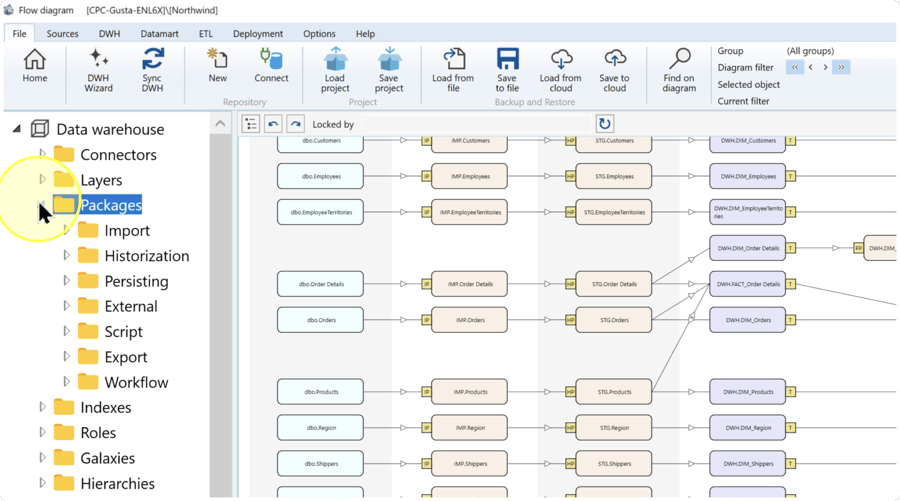Click the STG.Products node
900x501 pixels.
click(x=614, y=392)
